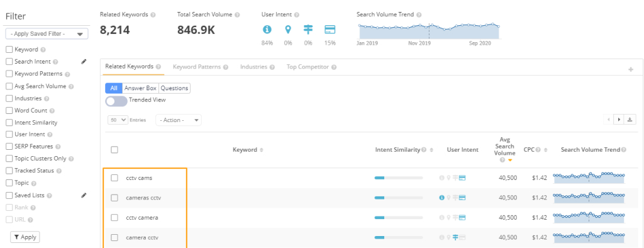Viewport: 644px width, 248px height.
Task: Edit Saved Lists with pencil icon
Action: pyautogui.click(x=84, y=195)
